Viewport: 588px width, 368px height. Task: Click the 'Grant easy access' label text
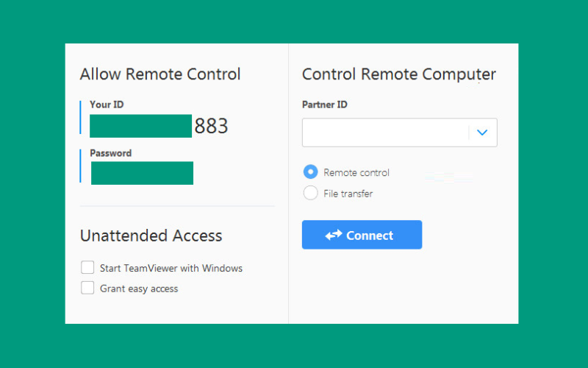[139, 289]
